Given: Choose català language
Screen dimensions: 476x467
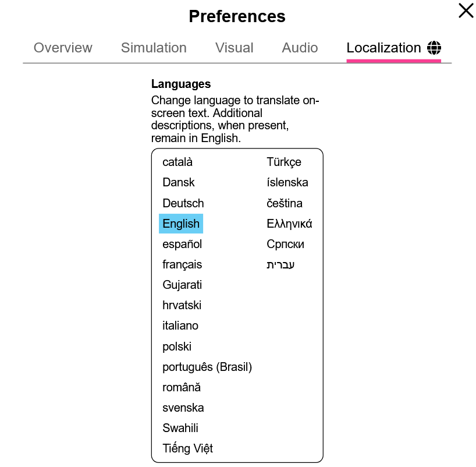Looking at the screenshot, I should point(177,162).
